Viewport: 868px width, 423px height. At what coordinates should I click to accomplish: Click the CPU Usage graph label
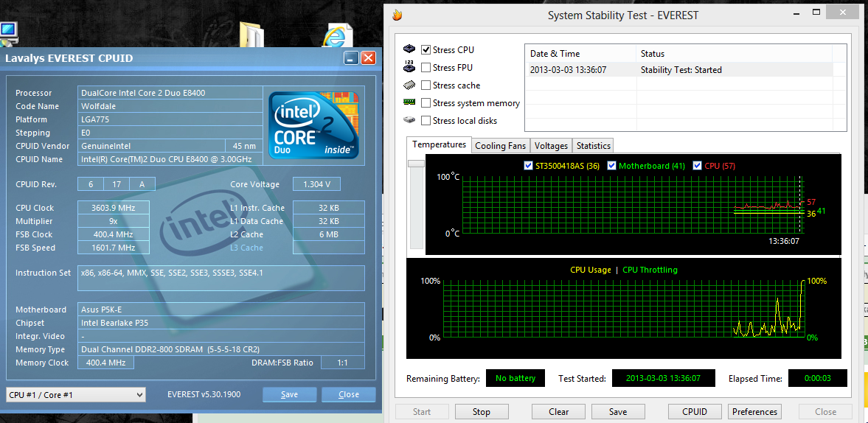click(x=591, y=270)
